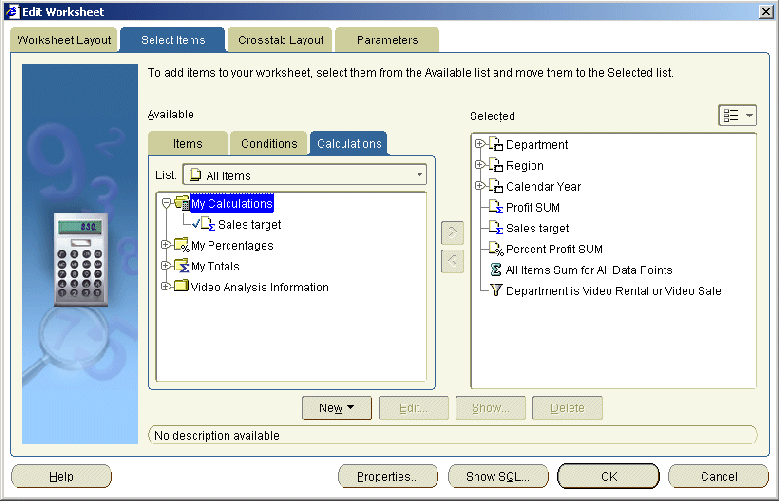Click the disabled Edit button
779x501 pixels.
coord(413,408)
